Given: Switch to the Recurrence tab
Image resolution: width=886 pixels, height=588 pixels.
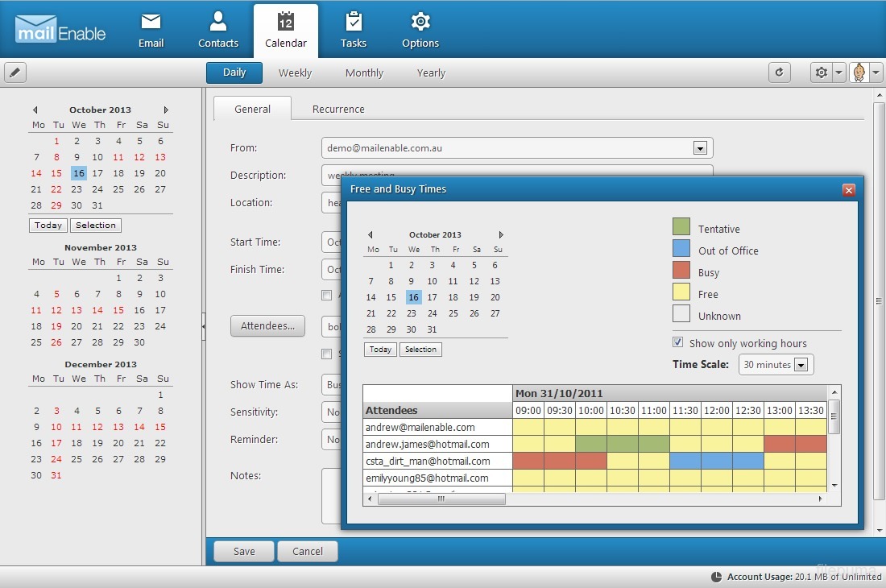Looking at the screenshot, I should [x=338, y=109].
